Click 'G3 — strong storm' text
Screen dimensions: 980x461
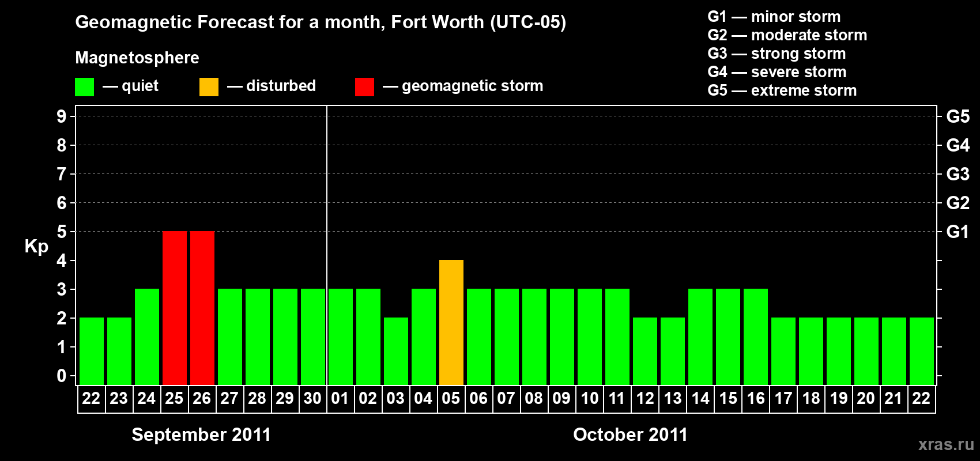tap(777, 54)
